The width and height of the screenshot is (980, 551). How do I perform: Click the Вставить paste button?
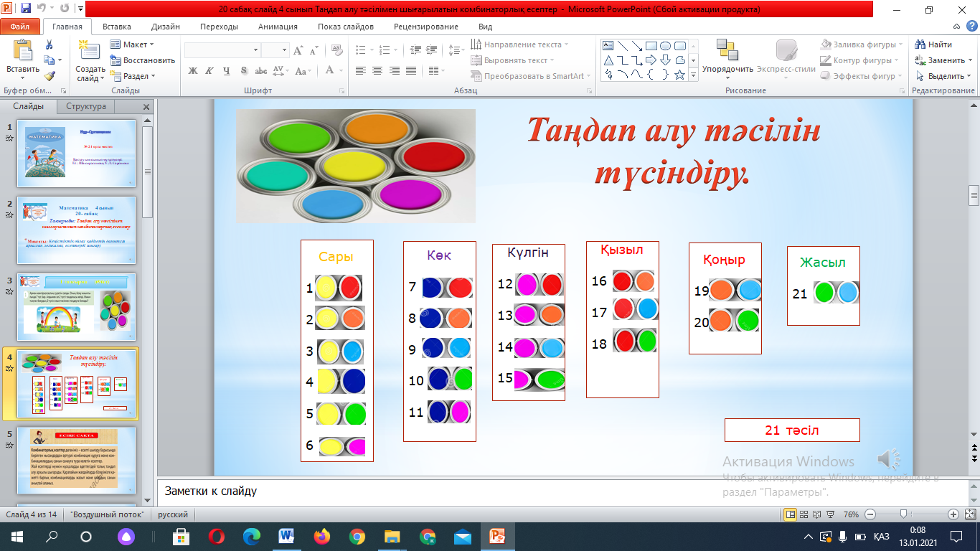pos(23,58)
